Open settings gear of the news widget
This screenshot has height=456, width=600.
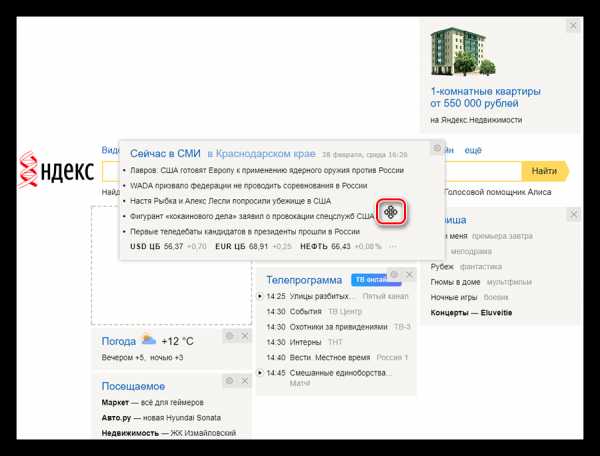click(x=437, y=149)
